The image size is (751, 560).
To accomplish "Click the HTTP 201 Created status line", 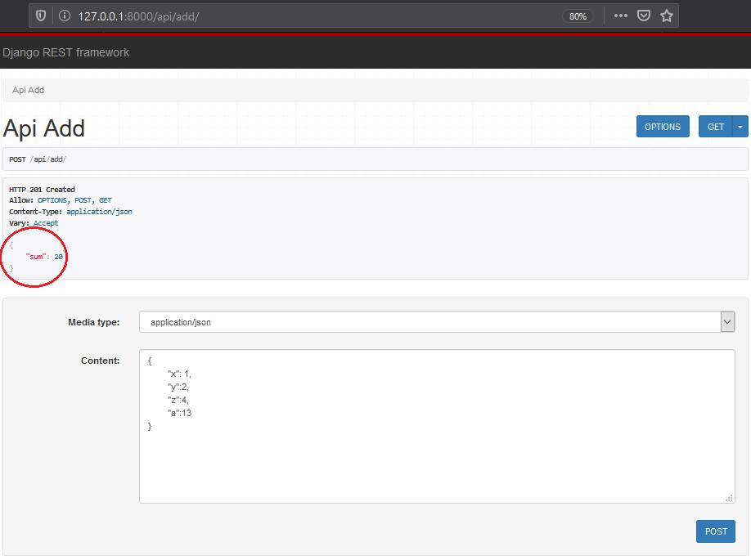I will [42, 190].
